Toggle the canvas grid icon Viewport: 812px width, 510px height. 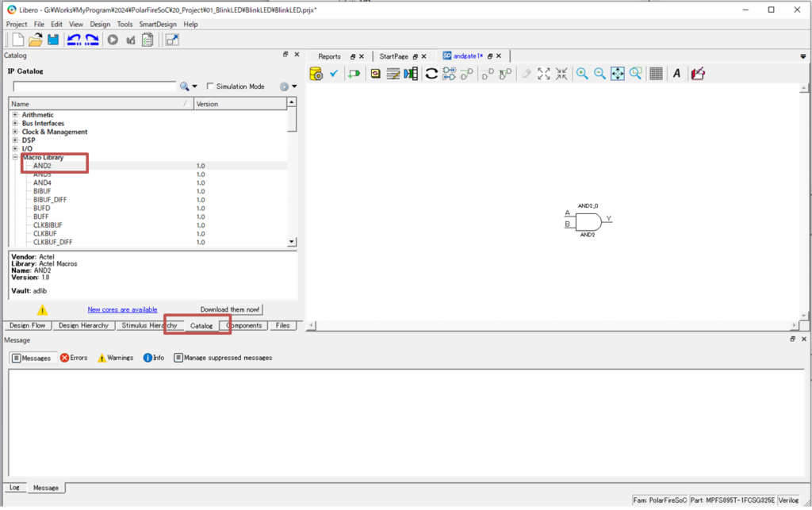(656, 74)
